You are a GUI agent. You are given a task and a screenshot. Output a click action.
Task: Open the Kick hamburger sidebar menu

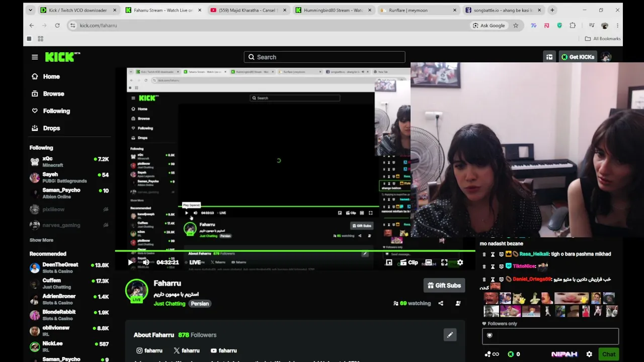coord(35,57)
